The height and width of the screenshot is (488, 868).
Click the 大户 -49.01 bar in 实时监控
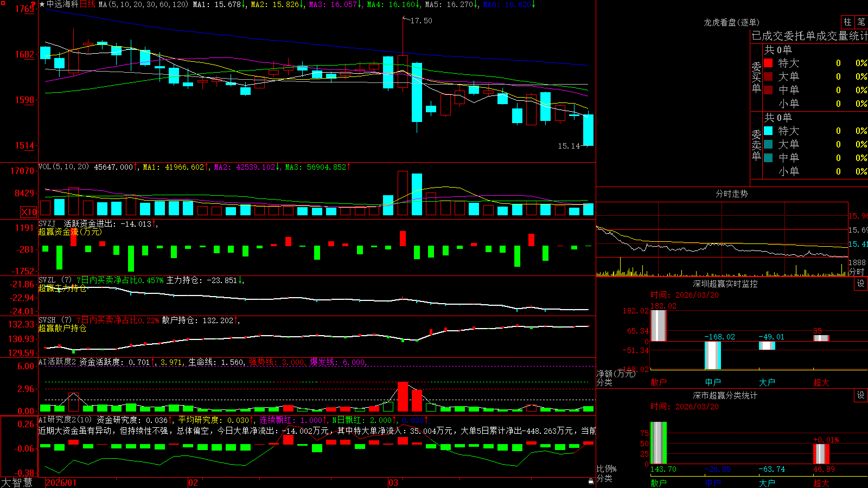[x=767, y=345]
